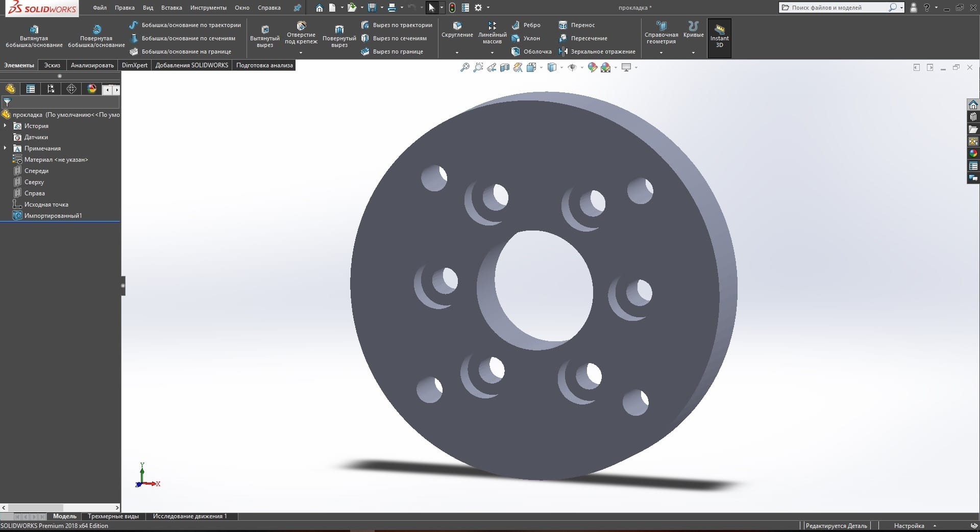Image resolution: width=980 pixels, height=532 pixels.
Task: Open the Правка menu
Action: click(x=125, y=8)
